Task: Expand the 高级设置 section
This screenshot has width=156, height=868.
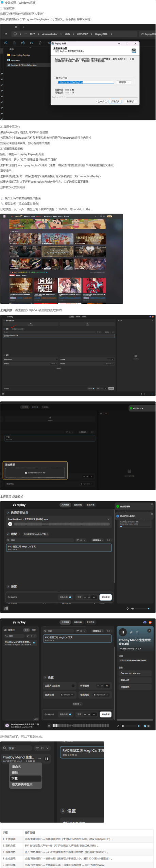Action: point(77,704)
